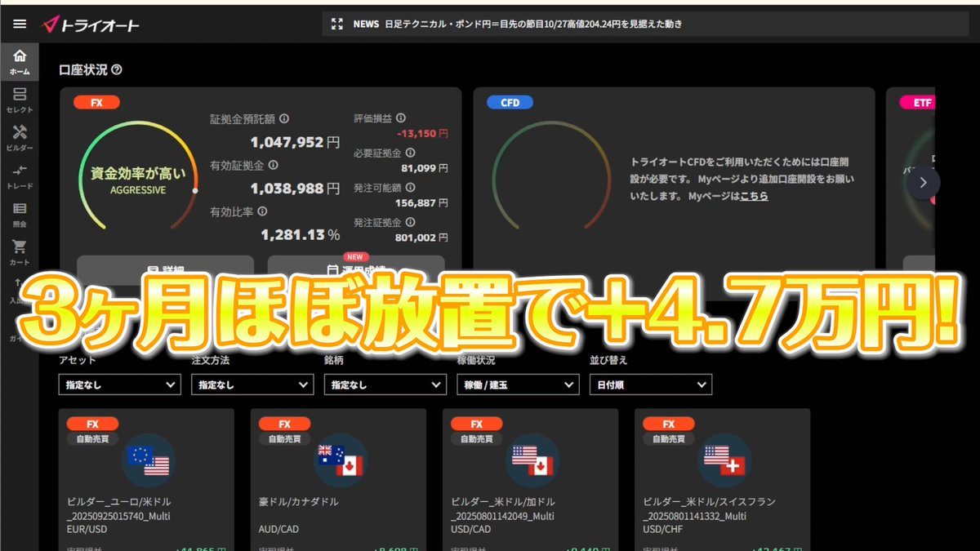Open the hamburger menu at top left

20,24
